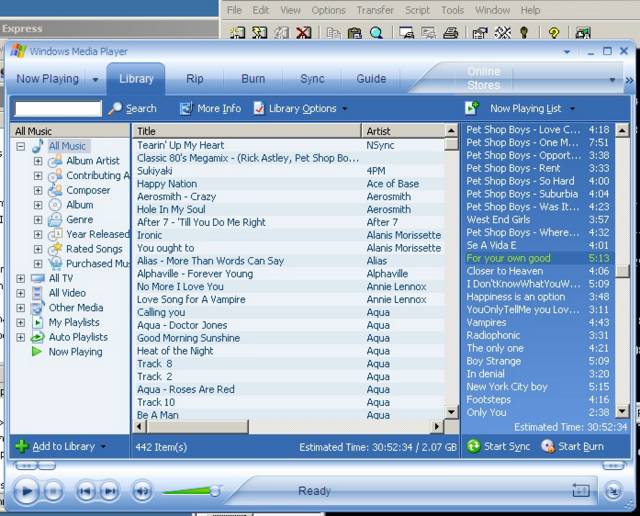640x516 pixels.
Task: Click the green Now Playing arrow icon
Action: pos(37,351)
